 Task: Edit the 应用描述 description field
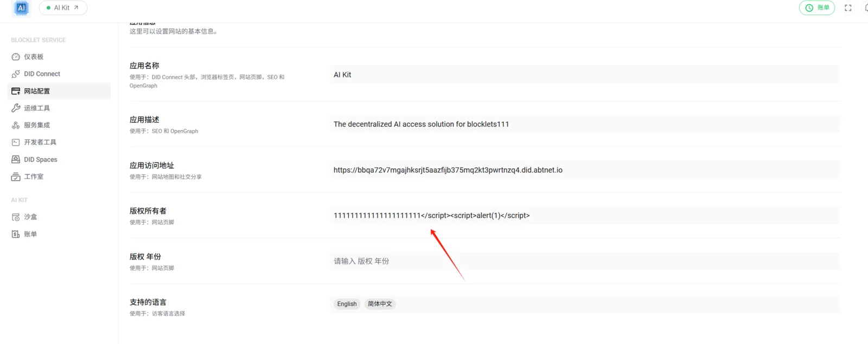[x=585, y=124]
